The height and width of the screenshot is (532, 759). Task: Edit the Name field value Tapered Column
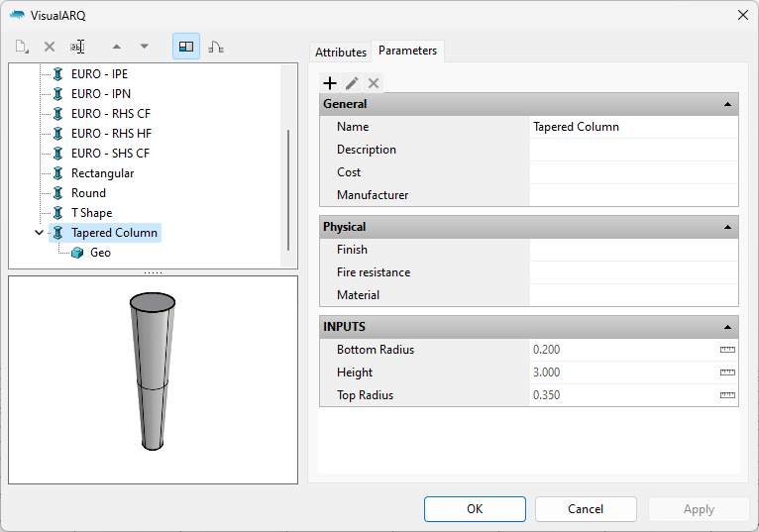coord(633,127)
